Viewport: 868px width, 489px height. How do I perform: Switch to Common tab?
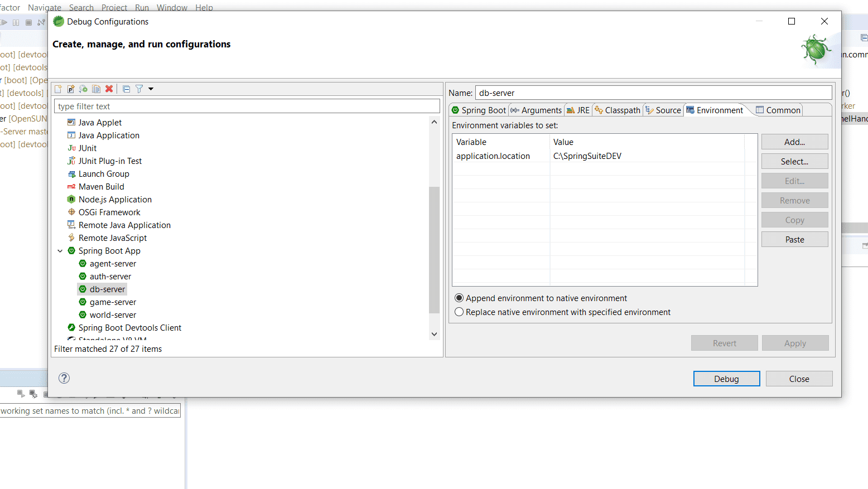[778, 110]
